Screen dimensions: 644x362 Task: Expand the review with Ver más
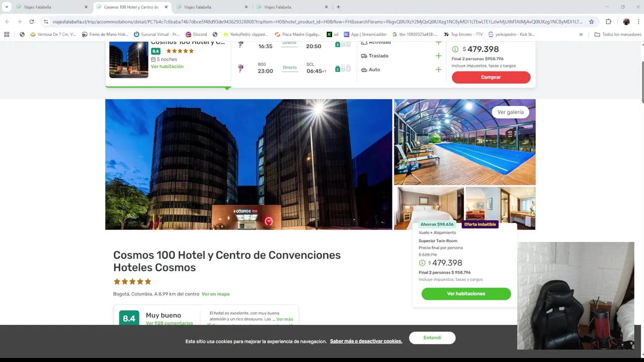[285, 319]
